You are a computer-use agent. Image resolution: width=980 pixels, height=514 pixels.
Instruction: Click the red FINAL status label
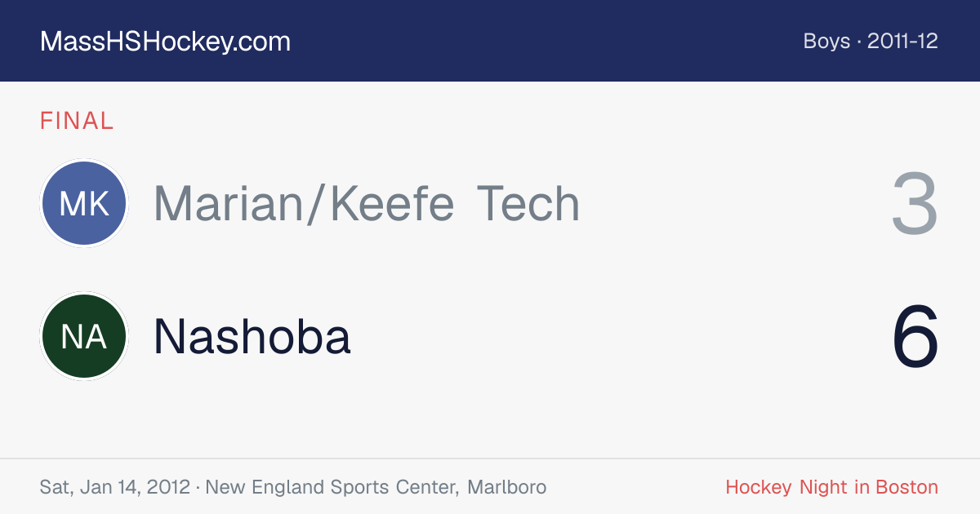(77, 121)
